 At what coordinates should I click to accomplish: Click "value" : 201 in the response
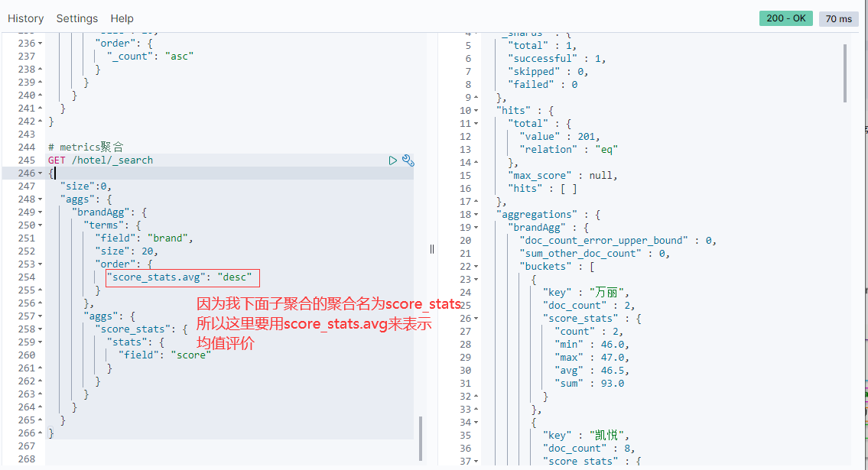(560, 137)
